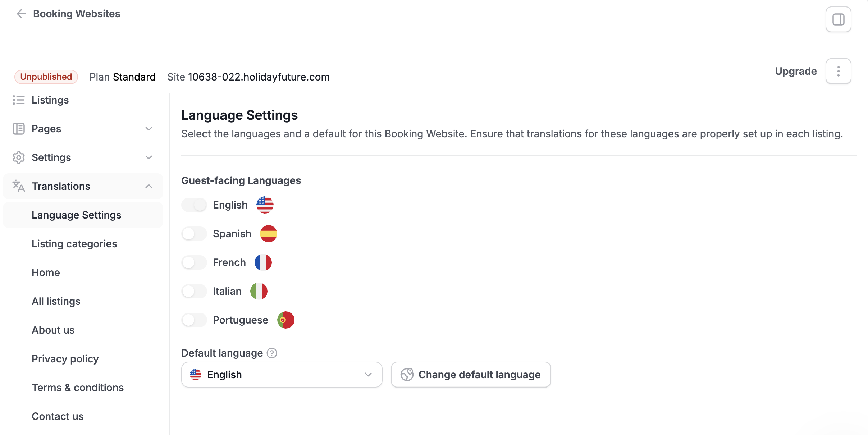Screen dimensions: 868x435
Task: Switch the English language toggle
Action: 194,205
